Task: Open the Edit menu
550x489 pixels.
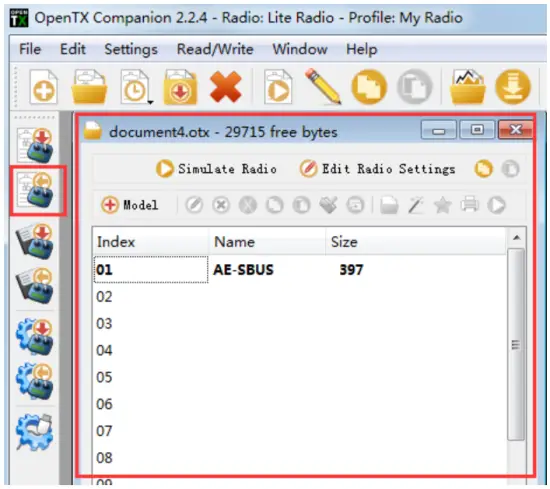Action: point(73,49)
